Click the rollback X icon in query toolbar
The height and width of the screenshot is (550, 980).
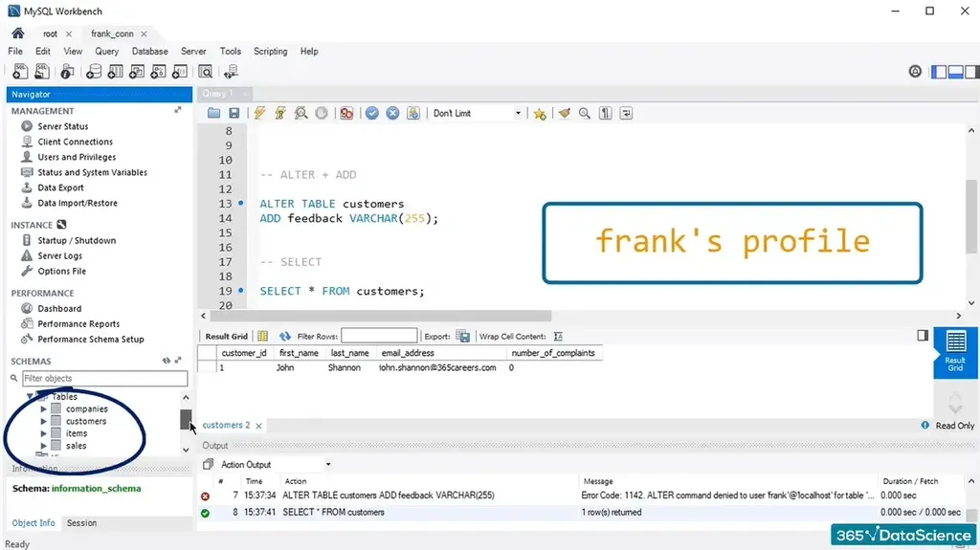[392, 113]
